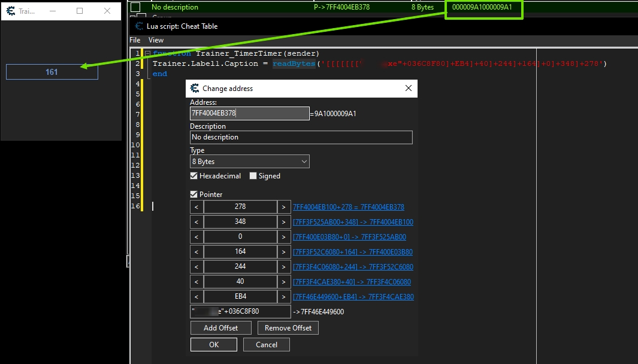Viewport: 638px width, 364px height.
Task: Click the Cheat Engine icon in Lua script title
Action: [139, 26]
